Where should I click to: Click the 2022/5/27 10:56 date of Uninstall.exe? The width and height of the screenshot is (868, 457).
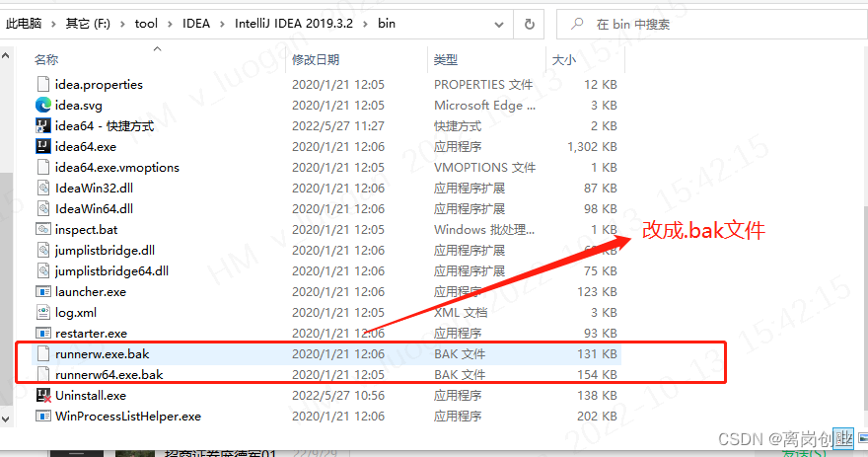point(338,396)
